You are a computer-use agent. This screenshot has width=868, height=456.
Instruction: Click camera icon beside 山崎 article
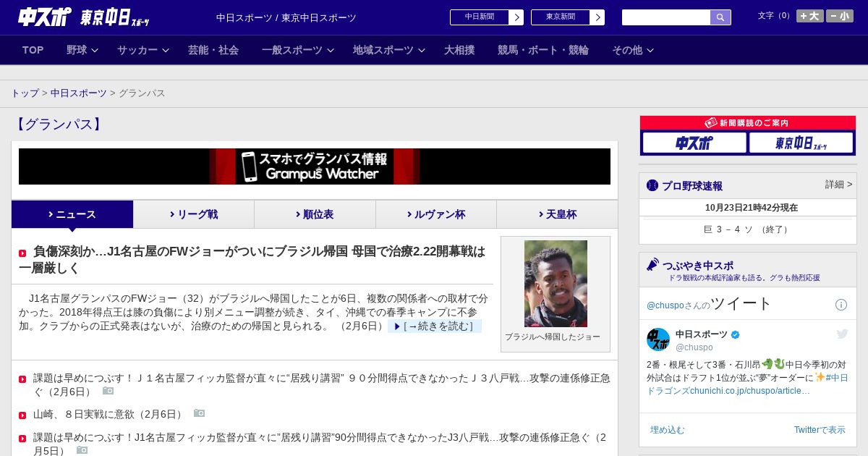pos(199,413)
